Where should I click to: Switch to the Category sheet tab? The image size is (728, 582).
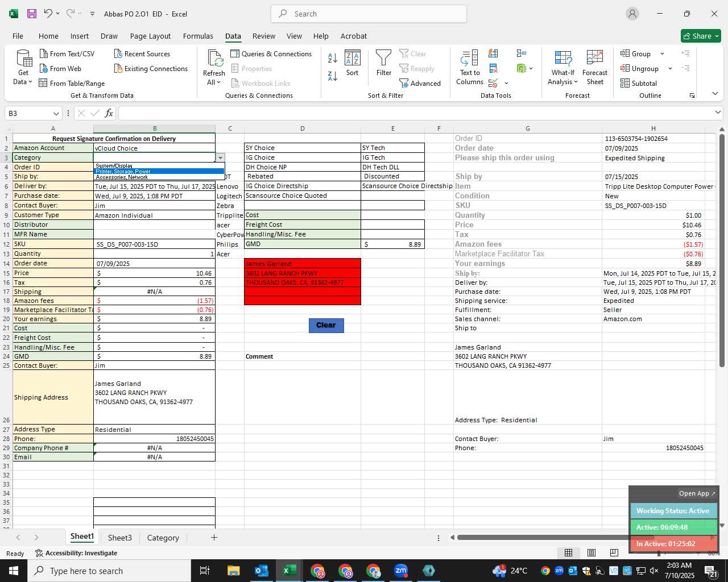click(x=163, y=538)
